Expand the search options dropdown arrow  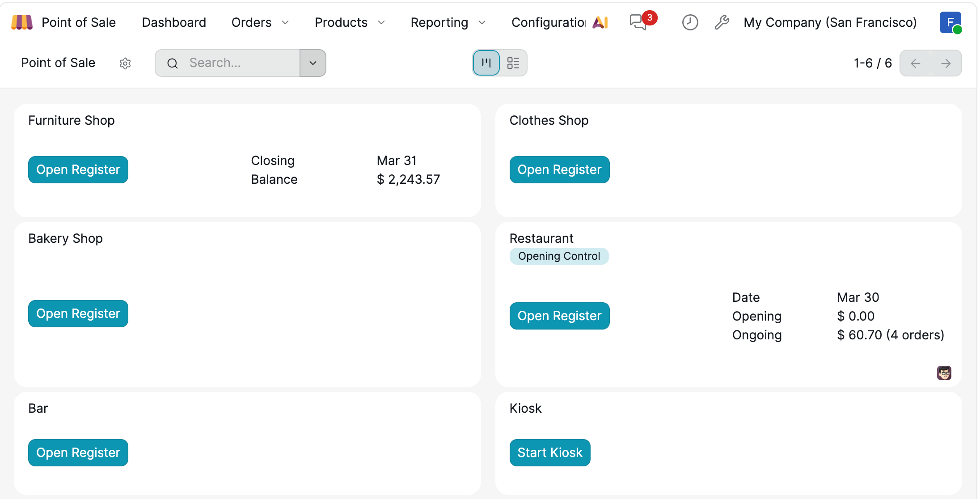(x=313, y=63)
